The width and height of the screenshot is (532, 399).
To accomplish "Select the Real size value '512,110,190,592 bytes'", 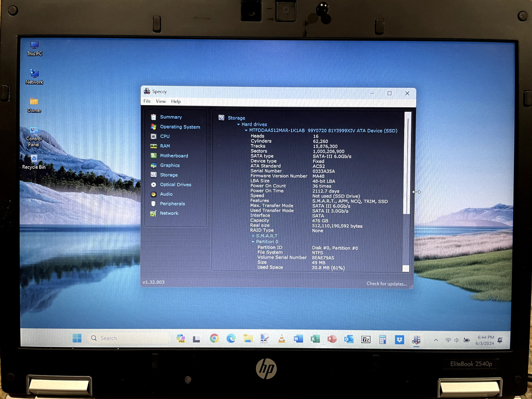I will coord(337,226).
